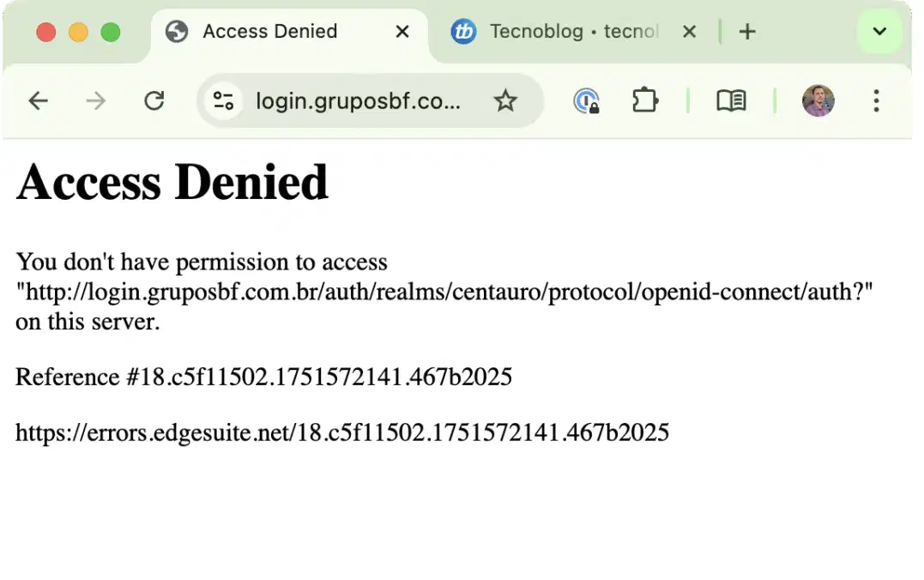924x580 pixels.
Task: Go back to the previous page
Action: (39, 100)
